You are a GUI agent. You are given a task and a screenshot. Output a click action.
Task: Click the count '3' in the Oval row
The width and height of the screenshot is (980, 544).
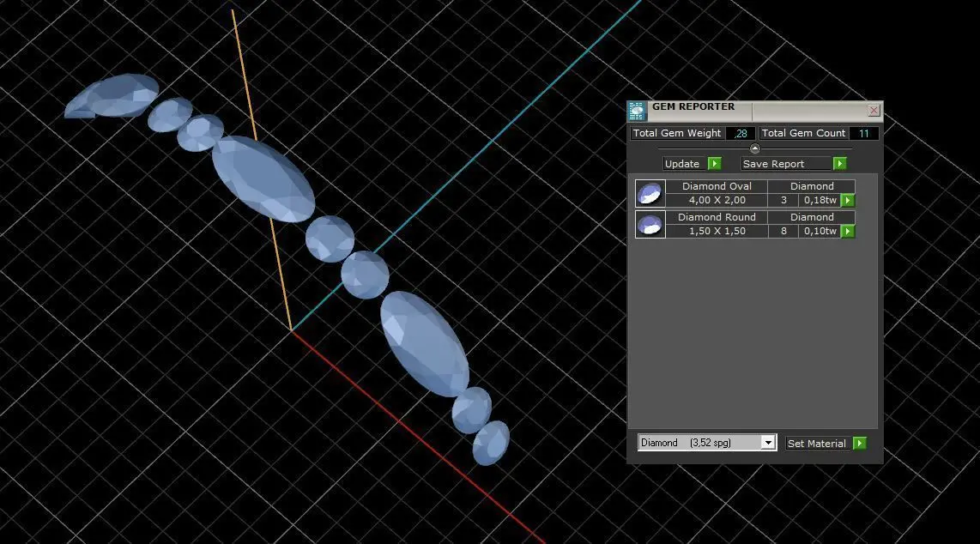(x=783, y=200)
